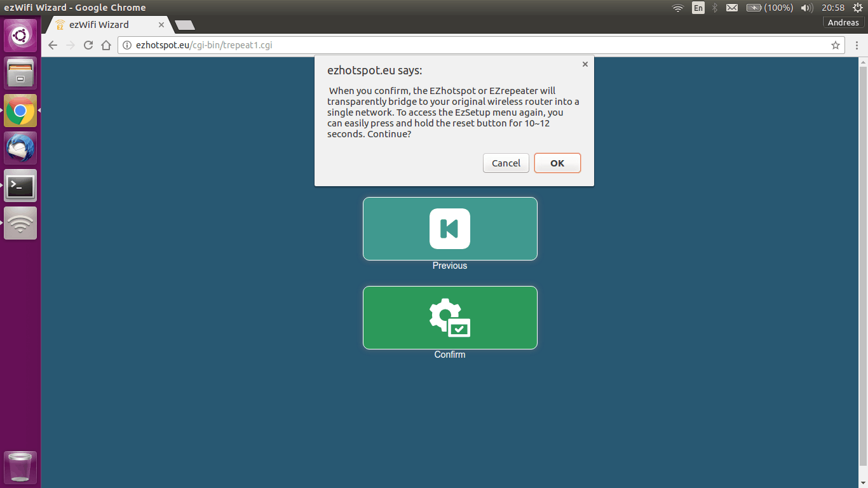Select the ezWifi Wizard tab
The width and height of the screenshot is (868, 488).
[108, 25]
